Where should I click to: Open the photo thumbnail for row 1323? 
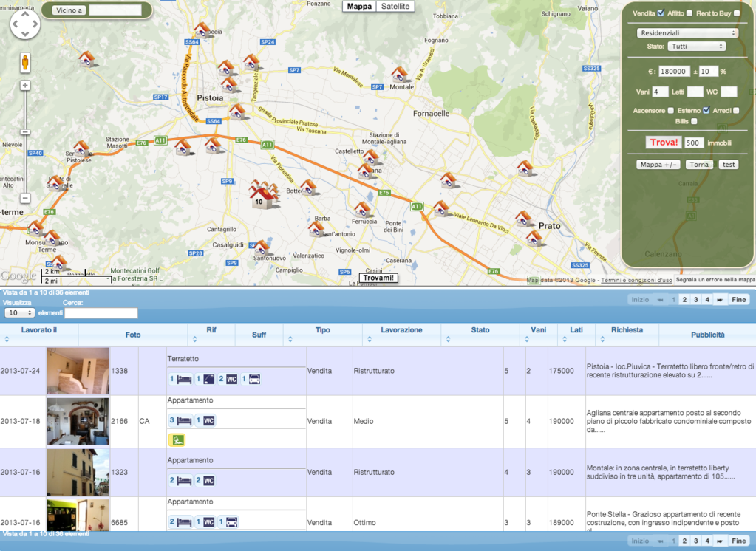pos(78,473)
